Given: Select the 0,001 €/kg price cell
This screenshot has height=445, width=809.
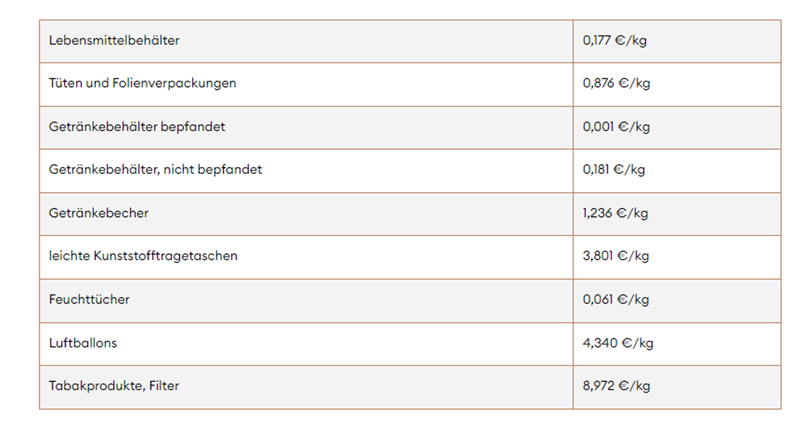Looking at the screenshot, I should tap(616, 127).
